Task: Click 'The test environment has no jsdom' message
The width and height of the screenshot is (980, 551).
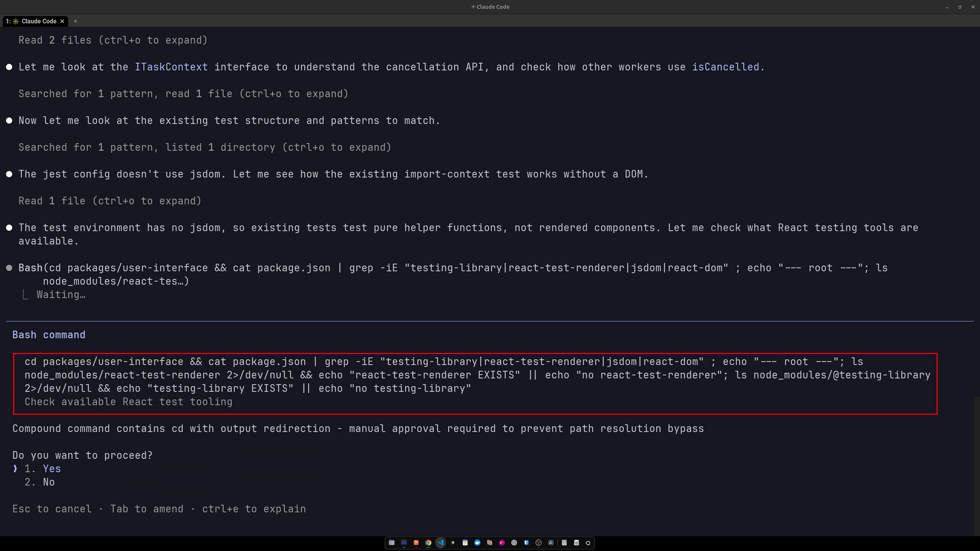Action: click(x=468, y=234)
